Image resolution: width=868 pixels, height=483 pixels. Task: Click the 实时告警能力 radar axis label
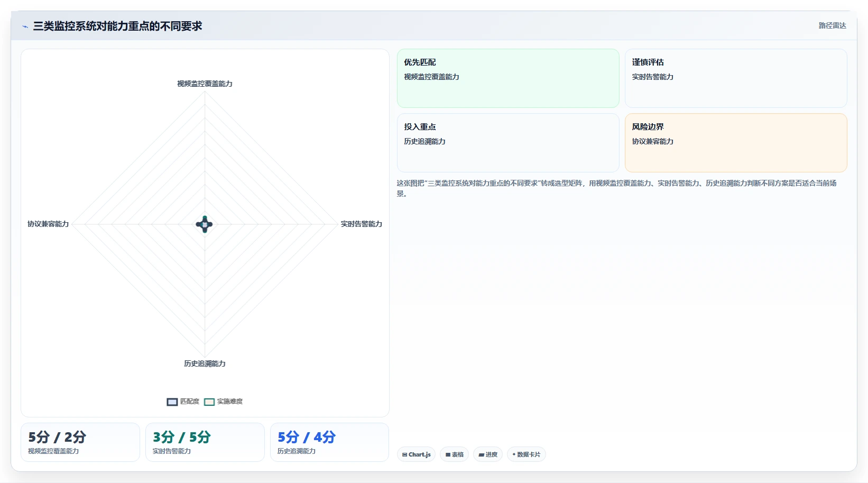[x=362, y=224]
